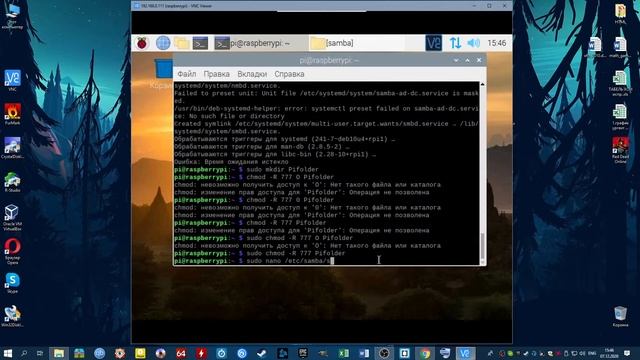Image resolution: width=640 pixels, height=360 pixels.
Task: Click the terminal scrollbar up arrow
Action: click(x=482, y=84)
